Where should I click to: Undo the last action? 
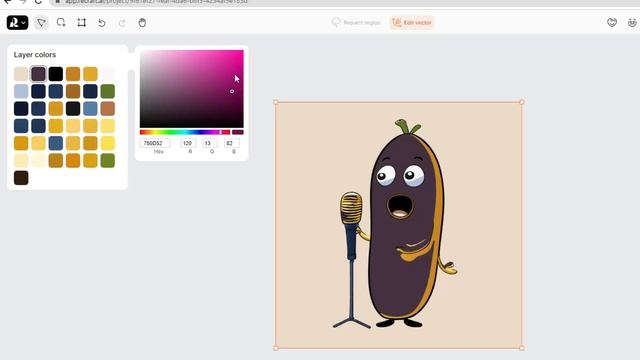102,23
